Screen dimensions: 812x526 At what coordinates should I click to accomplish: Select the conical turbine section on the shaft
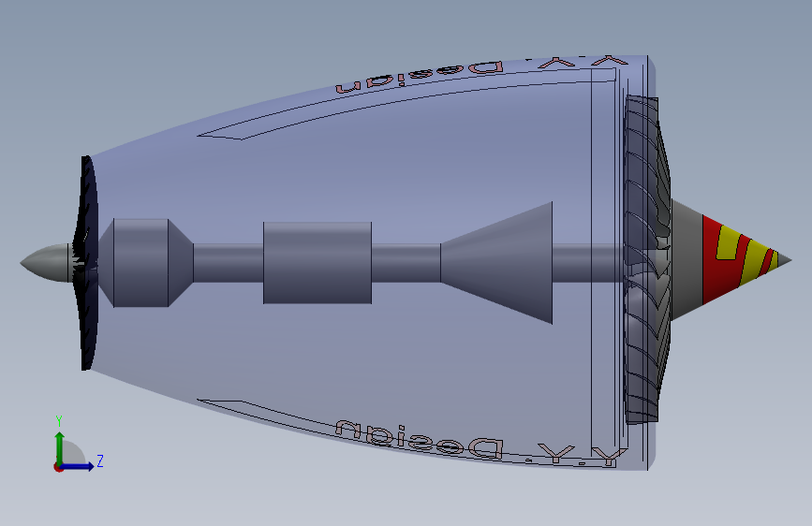[496, 263]
